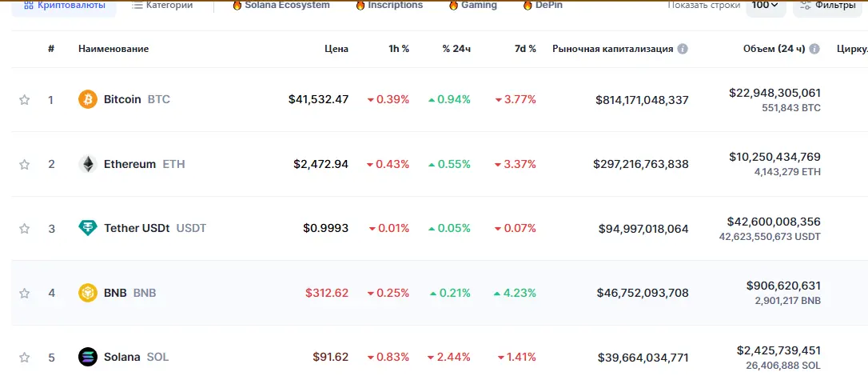Click the Показать строки label
The height and width of the screenshot is (388, 868).
click(x=703, y=6)
